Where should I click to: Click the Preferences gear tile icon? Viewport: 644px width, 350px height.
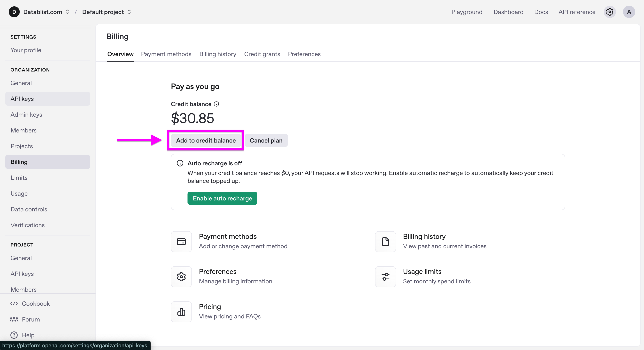point(181,276)
